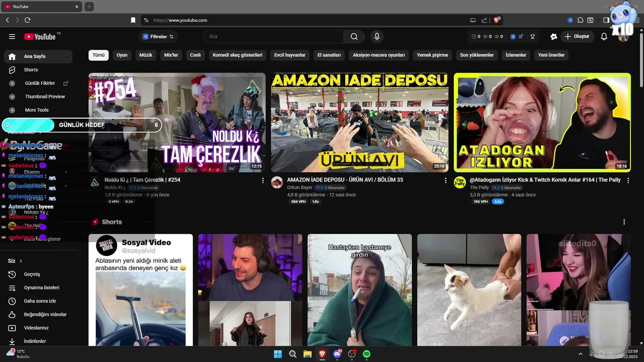Screen dimensions: 644x362
Task: Open Windows taskbar search
Action: (293, 354)
